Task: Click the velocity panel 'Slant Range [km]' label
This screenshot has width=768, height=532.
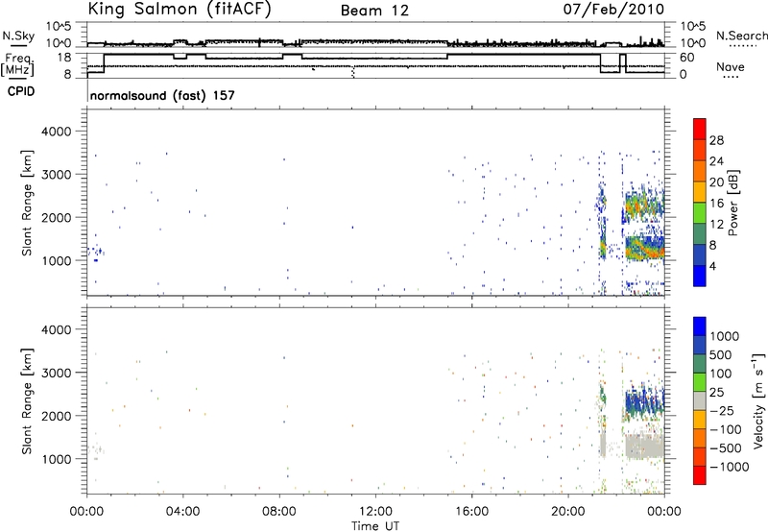Action: tap(27, 401)
